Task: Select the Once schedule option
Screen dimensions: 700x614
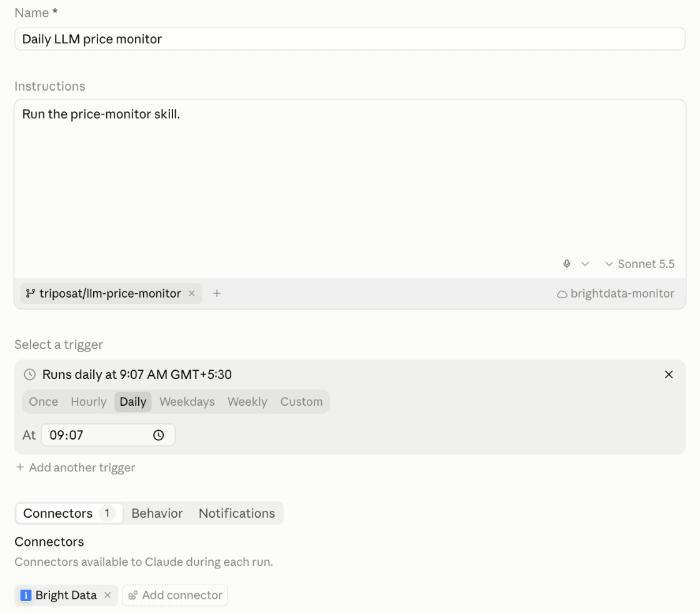Action: (x=43, y=401)
